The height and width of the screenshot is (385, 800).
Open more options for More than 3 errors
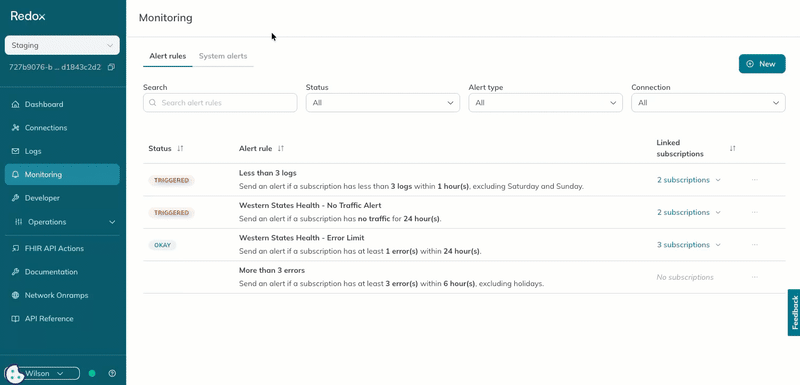tap(755, 277)
